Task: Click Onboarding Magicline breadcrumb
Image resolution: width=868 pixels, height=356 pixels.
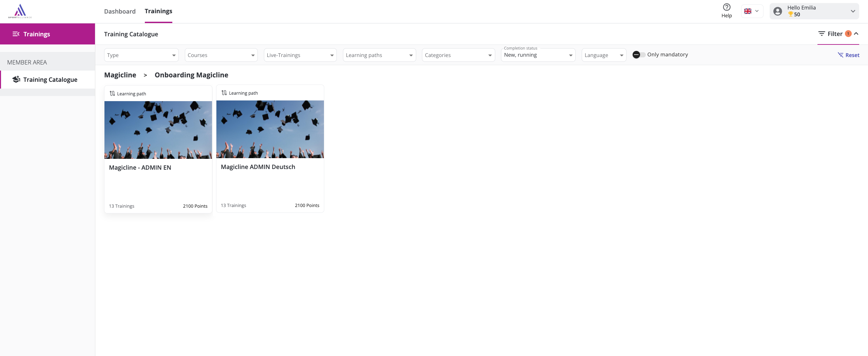Action: pyautogui.click(x=191, y=75)
